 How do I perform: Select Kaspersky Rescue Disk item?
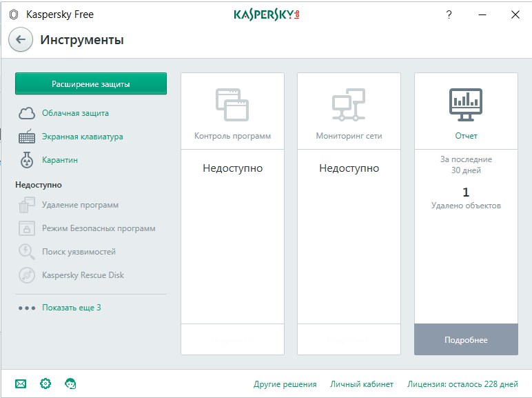pos(83,275)
